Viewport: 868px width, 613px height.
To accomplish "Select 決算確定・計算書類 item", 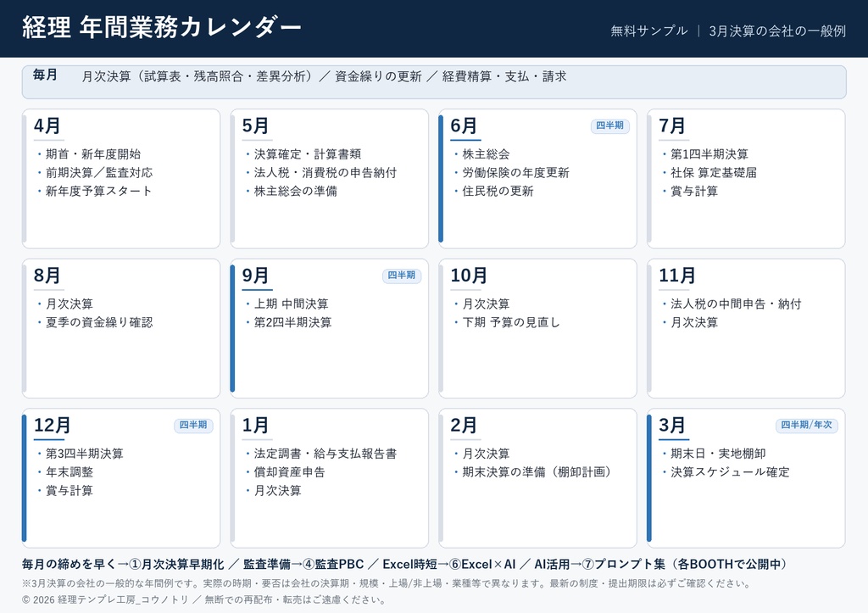I will tap(308, 154).
